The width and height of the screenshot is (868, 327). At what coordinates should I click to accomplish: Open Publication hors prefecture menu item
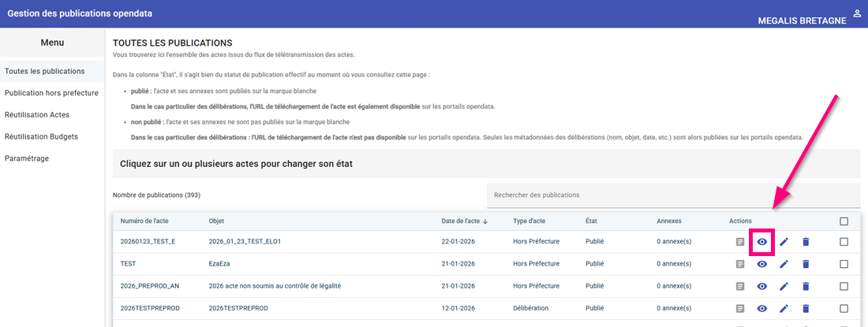click(x=51, y=93)
